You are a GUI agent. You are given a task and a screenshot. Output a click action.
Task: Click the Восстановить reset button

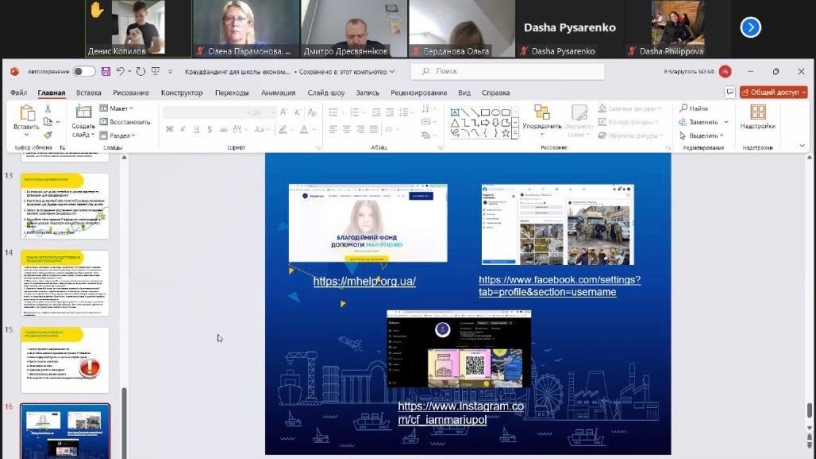tap(125, 122)
